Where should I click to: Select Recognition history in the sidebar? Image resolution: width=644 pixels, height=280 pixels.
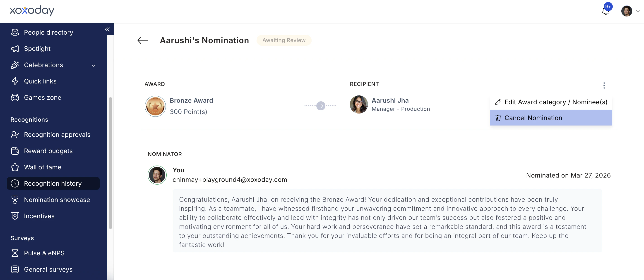coord(53,183)
